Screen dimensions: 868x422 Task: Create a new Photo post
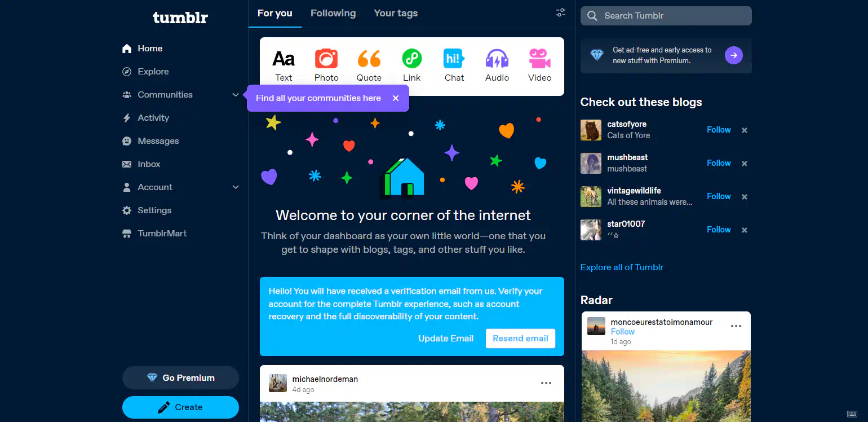tap(326, 64)
